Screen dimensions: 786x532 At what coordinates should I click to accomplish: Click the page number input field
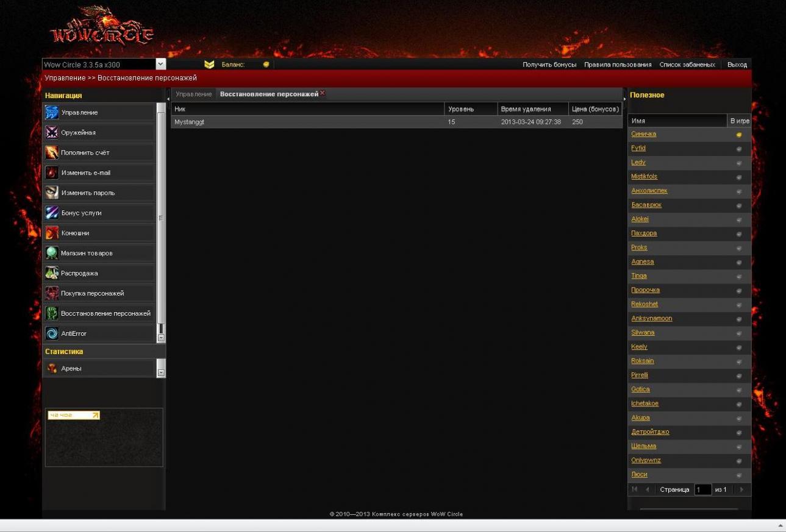[702, 490]
